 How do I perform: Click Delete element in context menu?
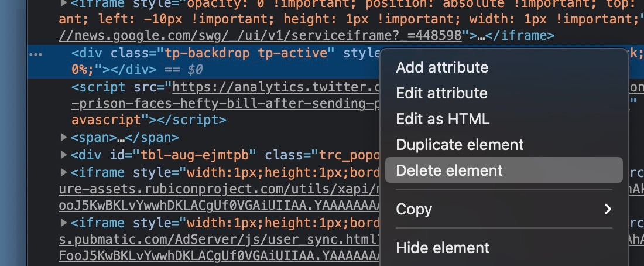(504, 170)
